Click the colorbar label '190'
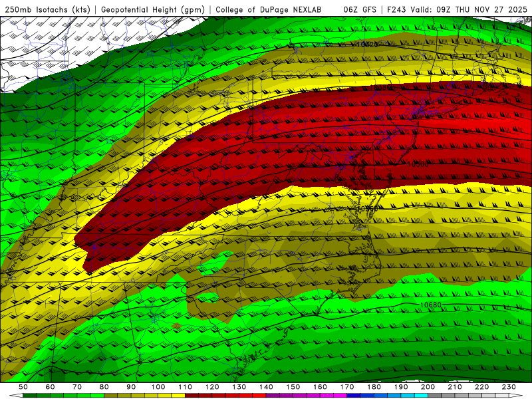 pos(401,387)
